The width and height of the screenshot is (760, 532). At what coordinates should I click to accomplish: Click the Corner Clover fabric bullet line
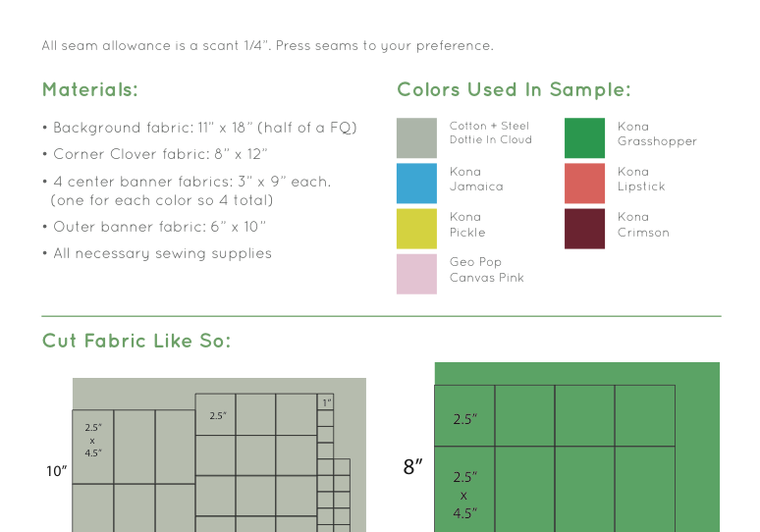click(155, 154)
